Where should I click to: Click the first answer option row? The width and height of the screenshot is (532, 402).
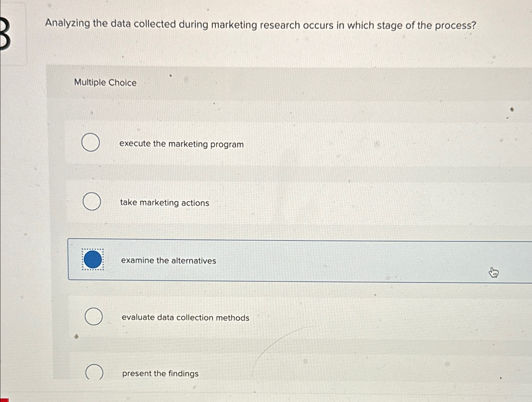click(x=253, y=144)
